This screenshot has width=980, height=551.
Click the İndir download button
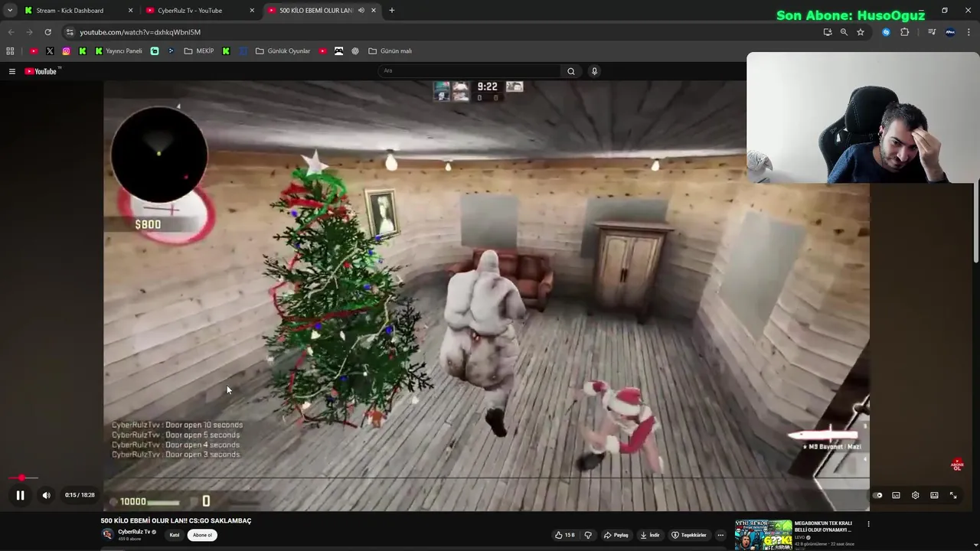pyautogui.click(x=651, y=535)
